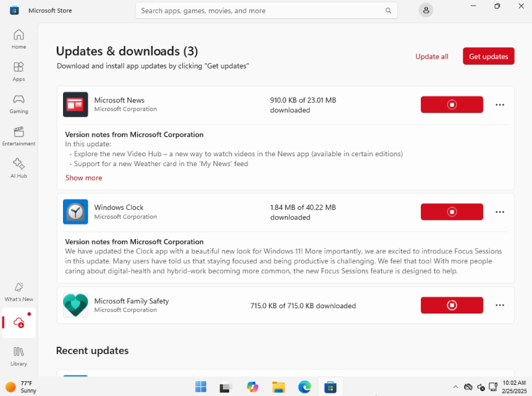Open the Gaming section
Viewport: 532px width, 396px height.
click(19, 104)
